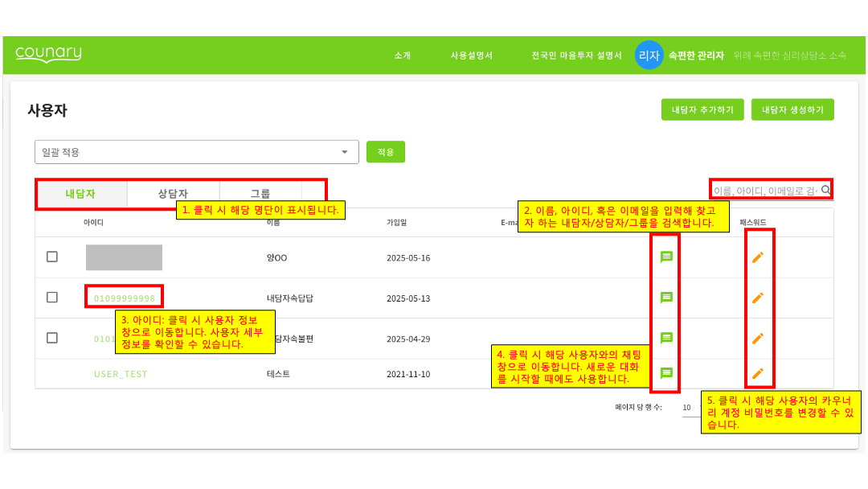The width and height of the screenshot is (868, 489).
Task: Select checkbox for the 양OO row
Action: (52, 257)
